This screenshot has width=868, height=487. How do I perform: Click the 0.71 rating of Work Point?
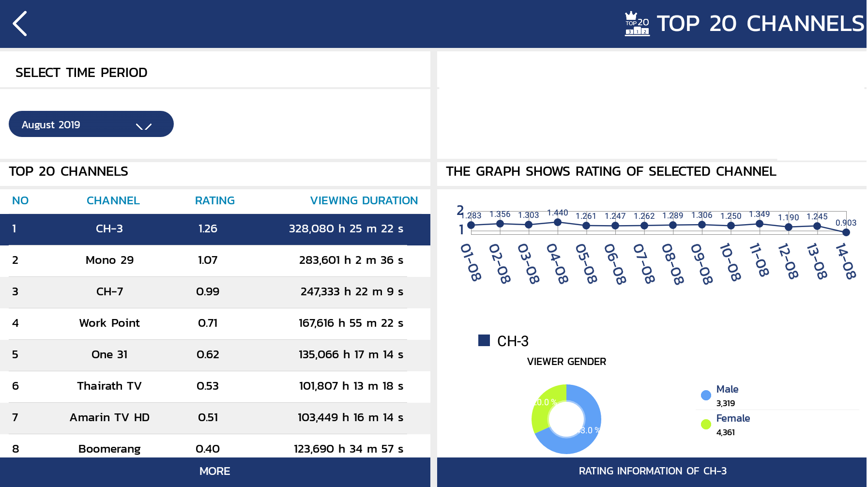(208, 323)
